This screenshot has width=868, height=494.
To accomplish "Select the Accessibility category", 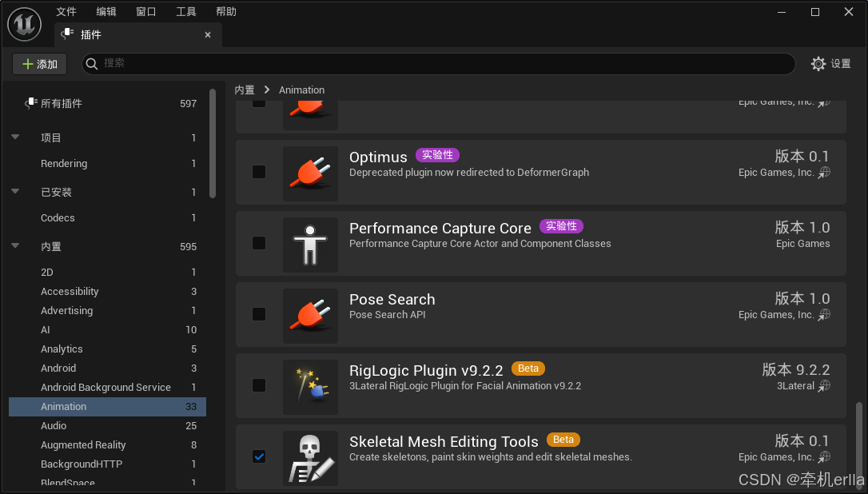I will (x=107, y=291).
